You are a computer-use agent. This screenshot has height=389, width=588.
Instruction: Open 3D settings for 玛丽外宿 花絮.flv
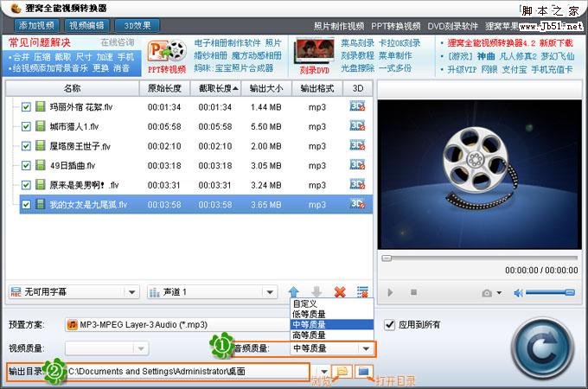357,106
